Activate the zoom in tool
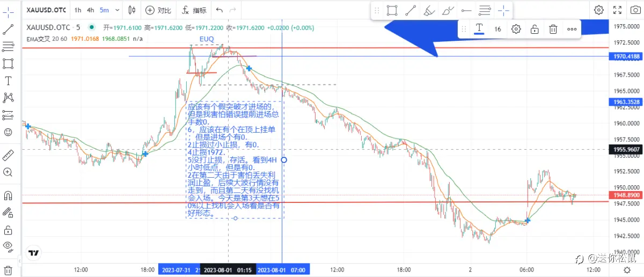Screen dimensions: 644x277 tap(8, 172)
